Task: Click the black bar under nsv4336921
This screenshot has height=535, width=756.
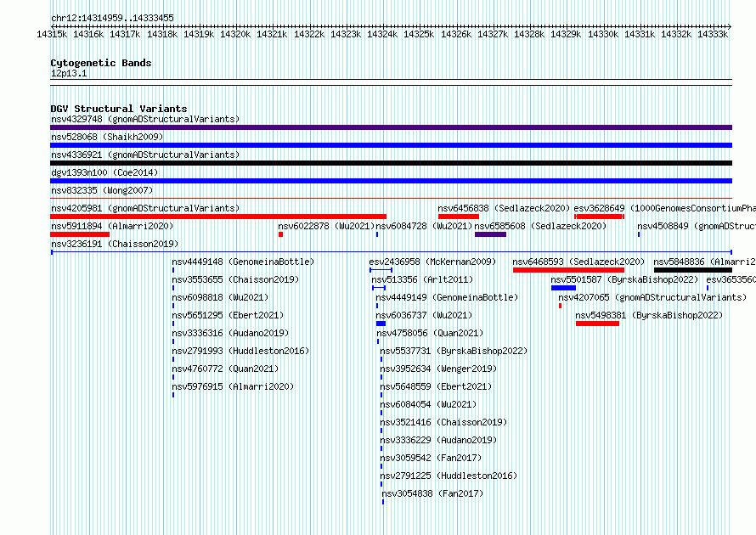Action: (x=391, y=163)
